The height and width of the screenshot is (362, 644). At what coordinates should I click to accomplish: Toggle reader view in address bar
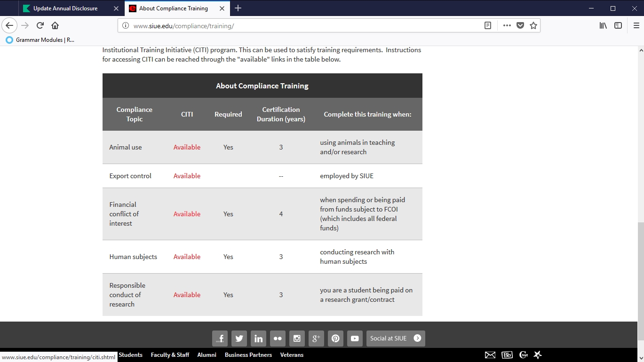tap(488, 26)
